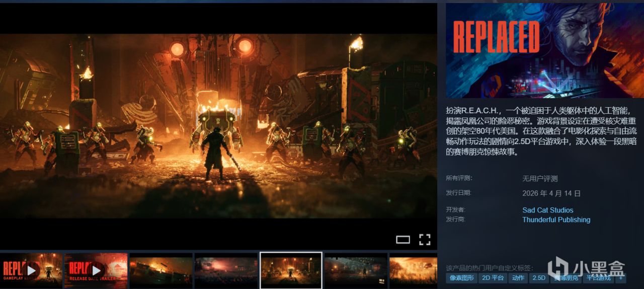
Task: Click the 开发者 label
Action: click(x=456, y=209)
